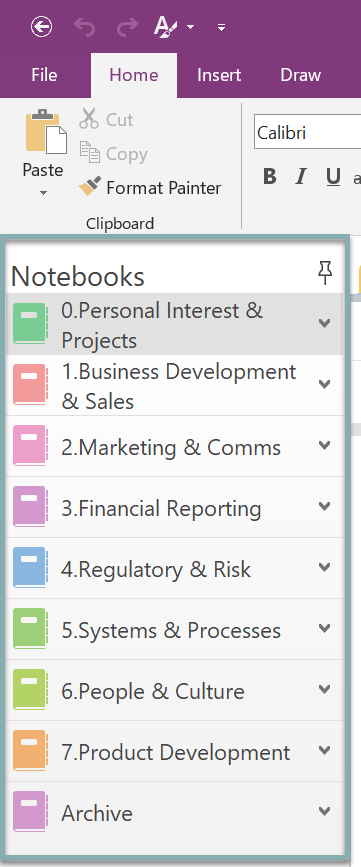This screenshot has height=867, width=361.
Task: Click the Cut scissors icon
Action: coord(88,119)
